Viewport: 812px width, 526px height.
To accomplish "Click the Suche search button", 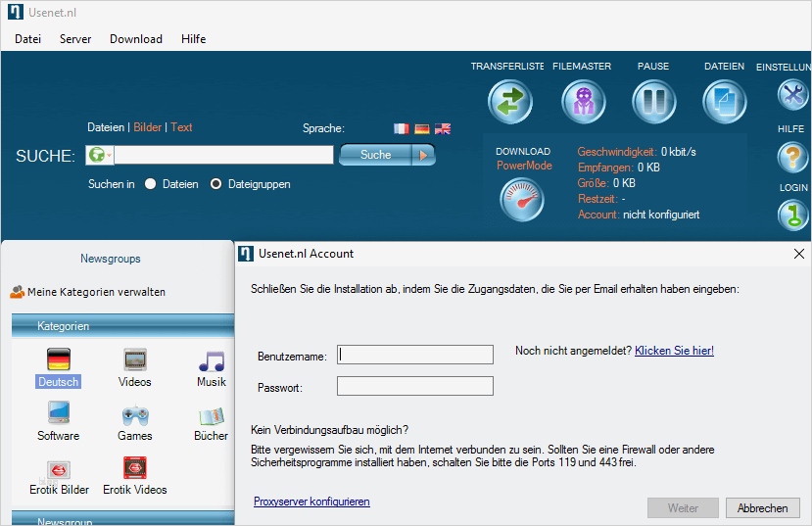I will (376, 155).
